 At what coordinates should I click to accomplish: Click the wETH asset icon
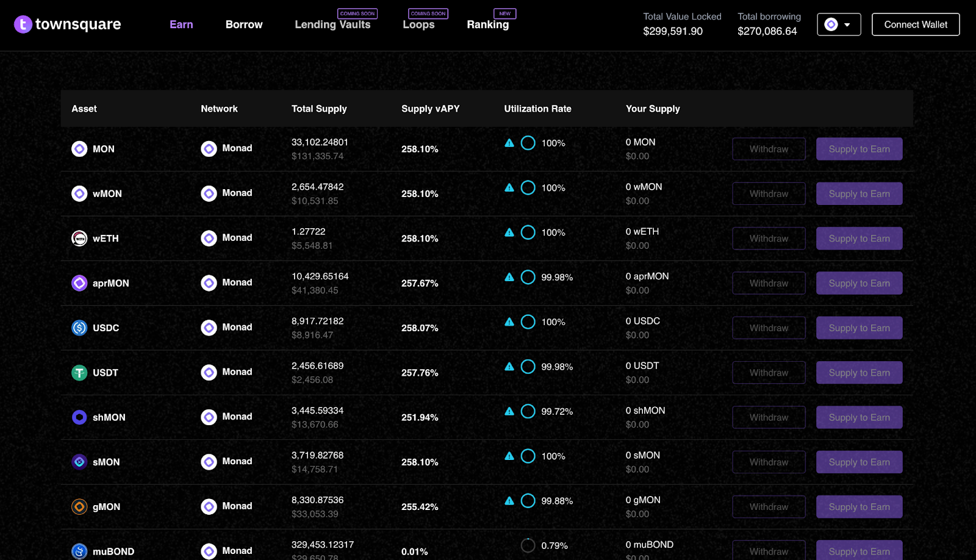[79, 239]
